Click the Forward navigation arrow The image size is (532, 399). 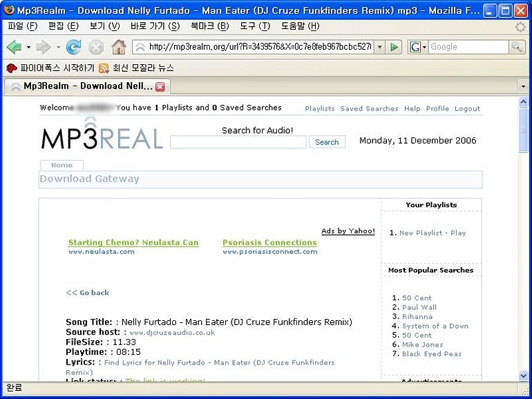44,47
